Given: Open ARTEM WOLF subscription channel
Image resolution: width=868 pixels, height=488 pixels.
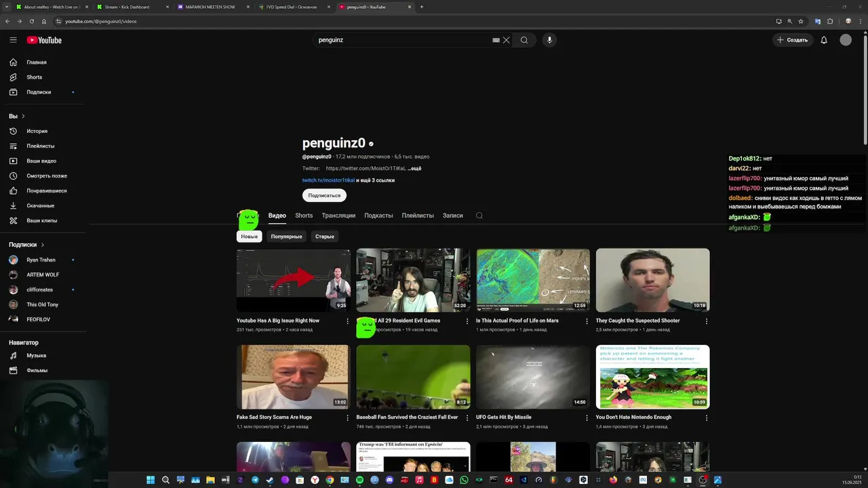Looking at the screenshot, I should (x=42, y=275).
